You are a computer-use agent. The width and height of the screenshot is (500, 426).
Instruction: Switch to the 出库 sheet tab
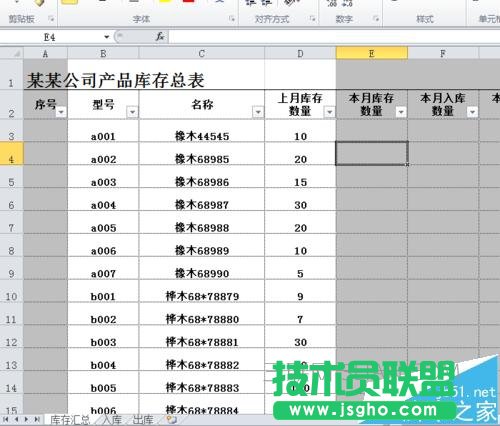[143, 420]
